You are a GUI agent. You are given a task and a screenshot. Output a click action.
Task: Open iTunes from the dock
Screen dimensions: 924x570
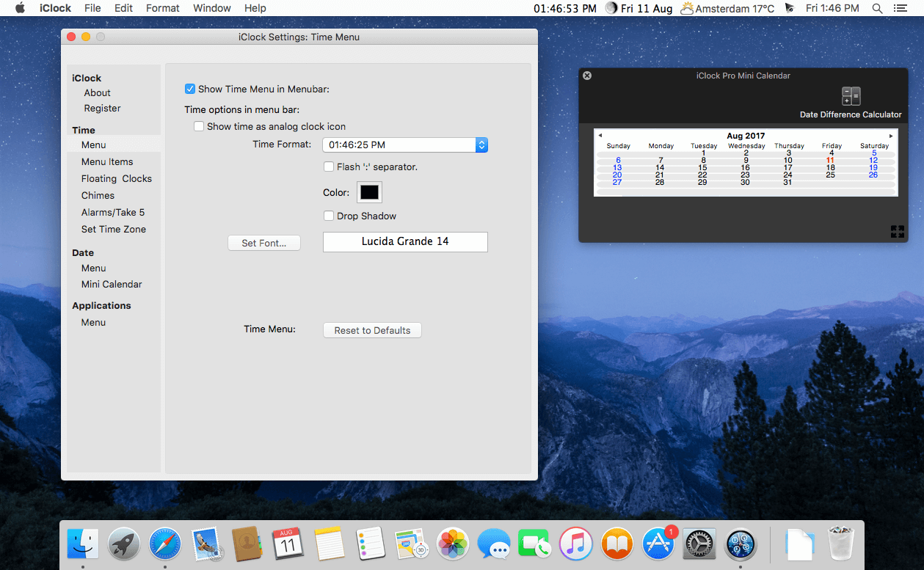pos(575,544)
